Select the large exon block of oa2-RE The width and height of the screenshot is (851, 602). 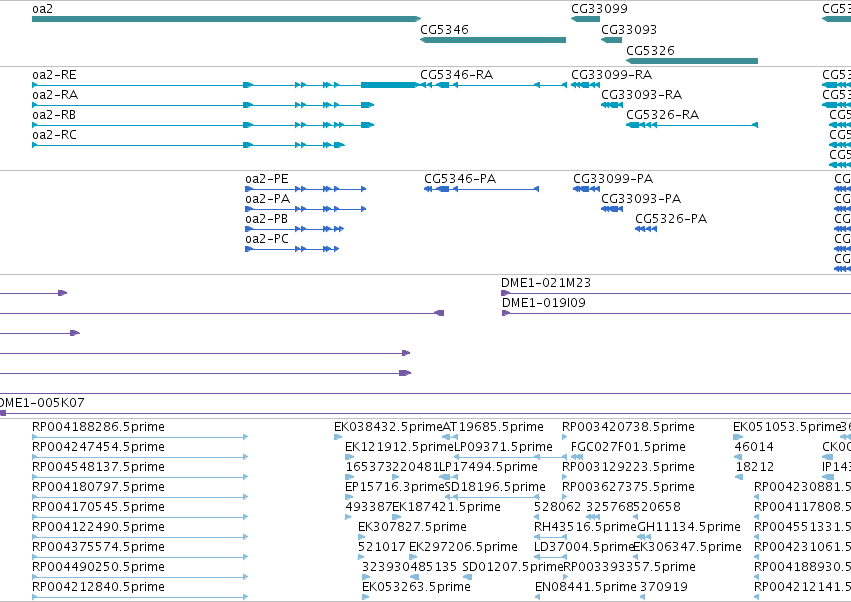point(389,85)
